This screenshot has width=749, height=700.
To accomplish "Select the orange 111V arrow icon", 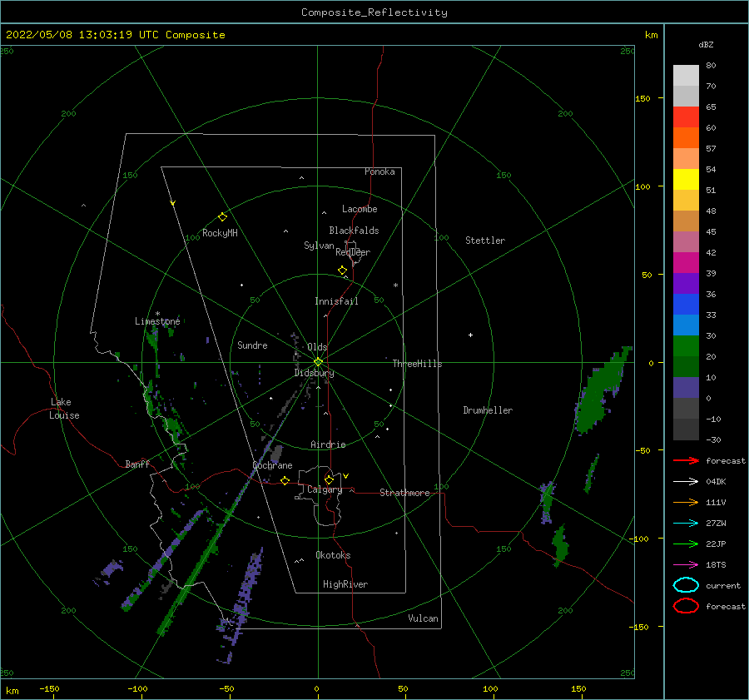I will pos(686,502).
